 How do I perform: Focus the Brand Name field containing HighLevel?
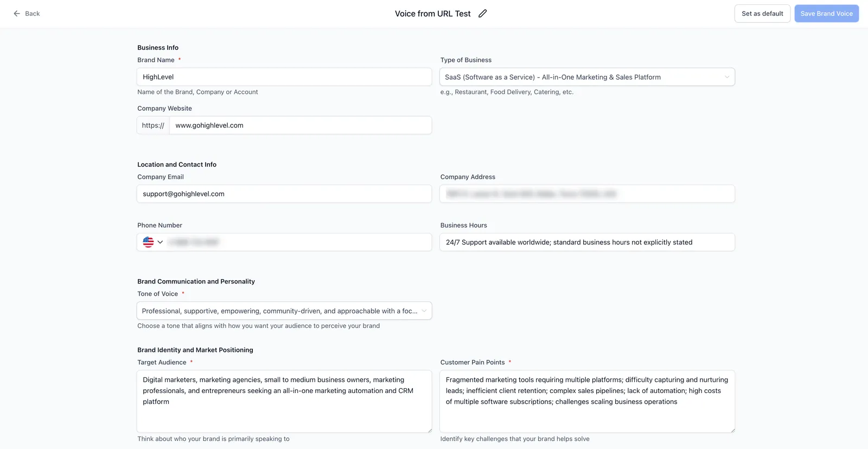tap(284, 77)
